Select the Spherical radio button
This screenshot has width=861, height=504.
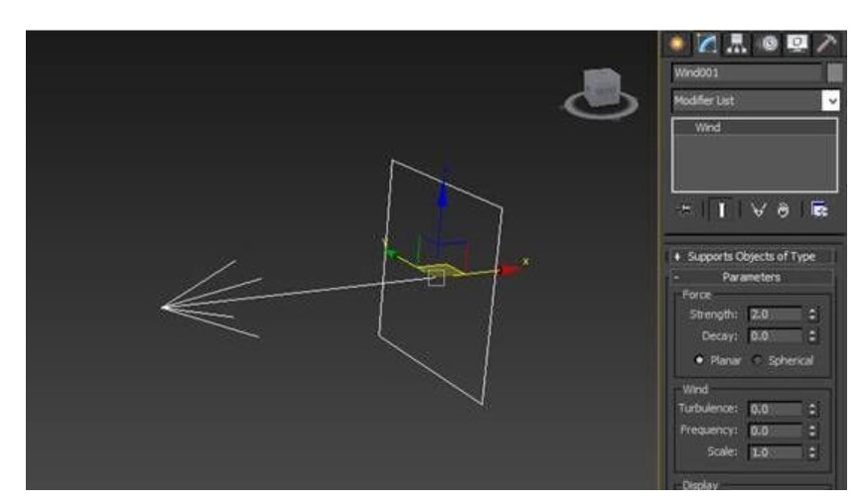757,360
